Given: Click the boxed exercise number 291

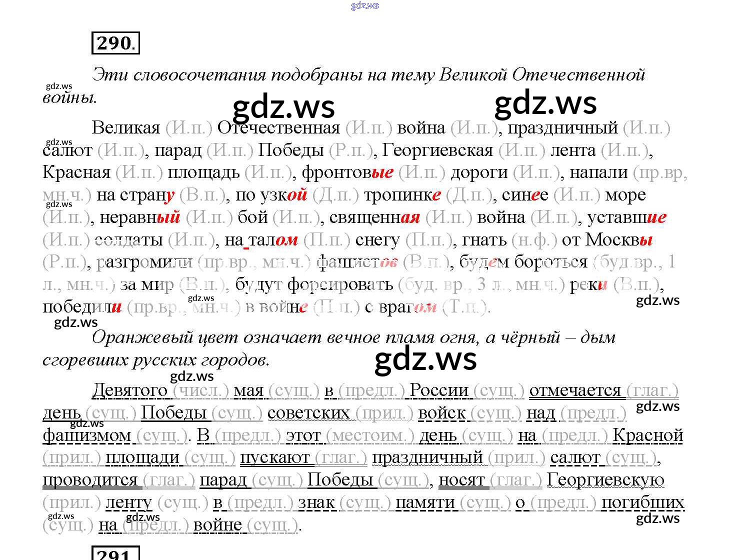Looking at the screenshot, I should [x=115, y=554].
